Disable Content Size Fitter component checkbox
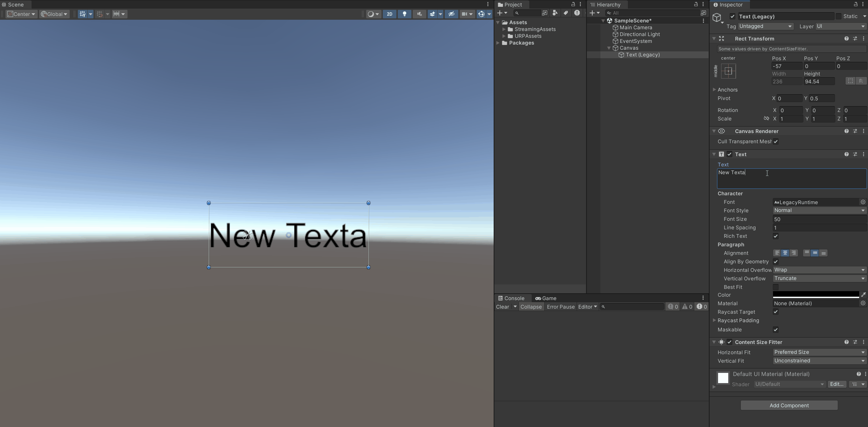The height and width of the screenshot is (427, 868). (x=730, y=342)
